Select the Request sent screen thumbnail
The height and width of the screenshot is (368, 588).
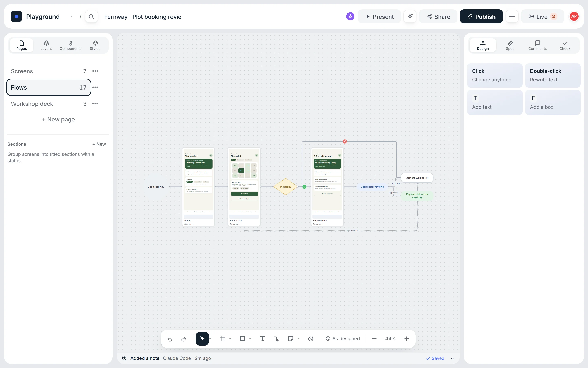click(327, 187)
